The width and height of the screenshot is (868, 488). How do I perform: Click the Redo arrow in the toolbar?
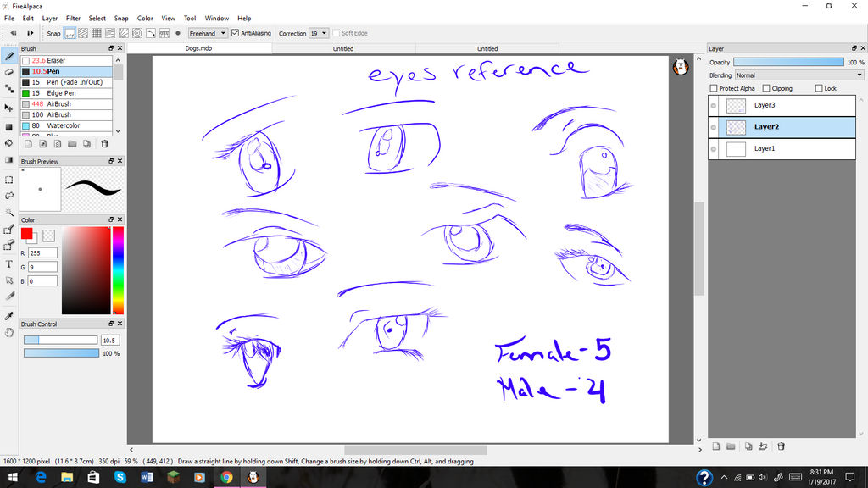[x=30, y=33]
